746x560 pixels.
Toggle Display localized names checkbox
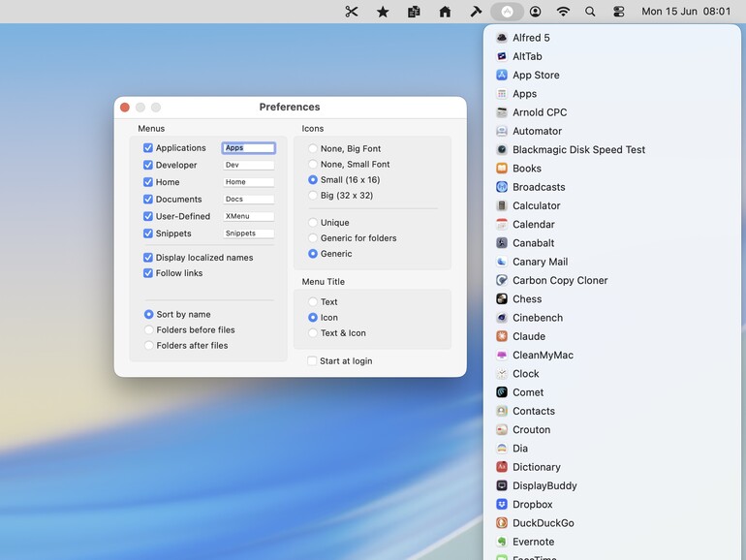coord(148,258)
